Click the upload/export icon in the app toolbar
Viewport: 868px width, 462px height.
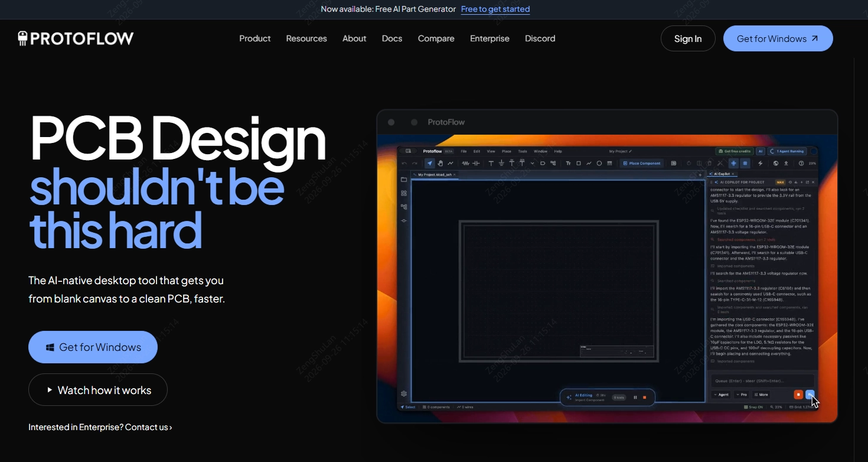pyautogui.click(x=786, y=163)
